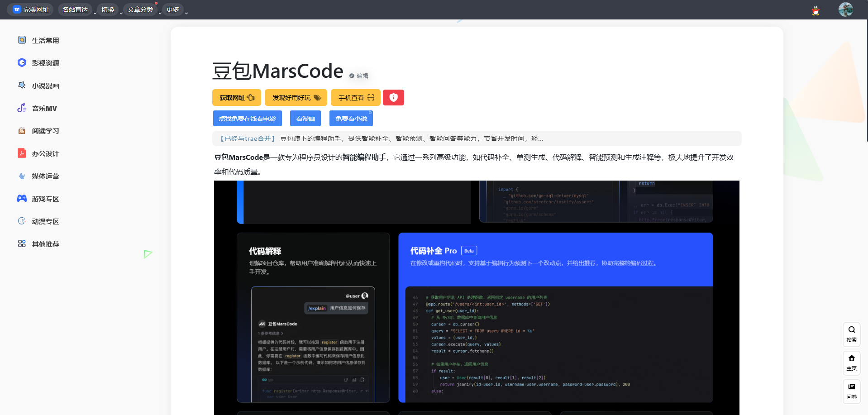The height and width of the screenshot is (415, 868).
Task: Open the 更多 menu
Action: (x=173, y=10)
